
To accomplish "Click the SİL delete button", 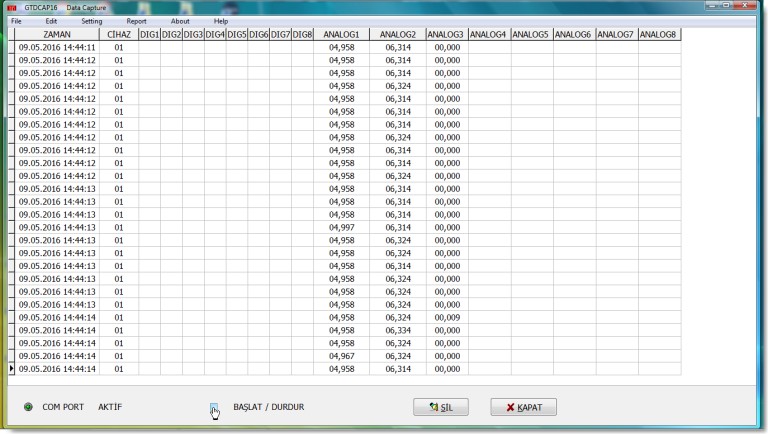I will tap(441, 407).
